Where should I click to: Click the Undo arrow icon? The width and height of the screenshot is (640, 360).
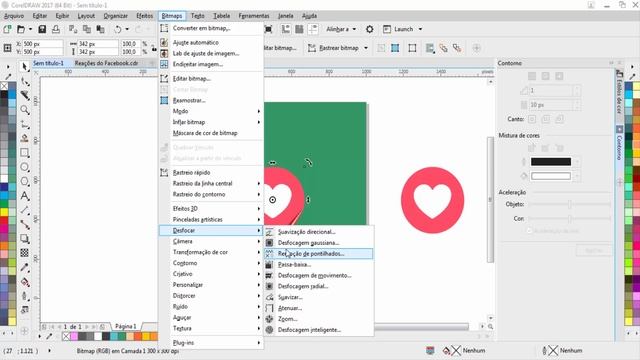118,29
